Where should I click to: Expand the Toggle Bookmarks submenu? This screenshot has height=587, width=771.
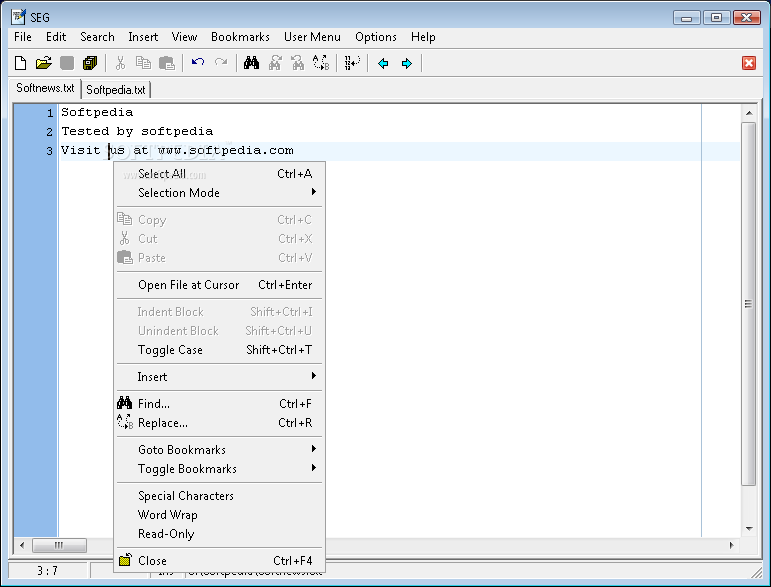click(219, 469)
